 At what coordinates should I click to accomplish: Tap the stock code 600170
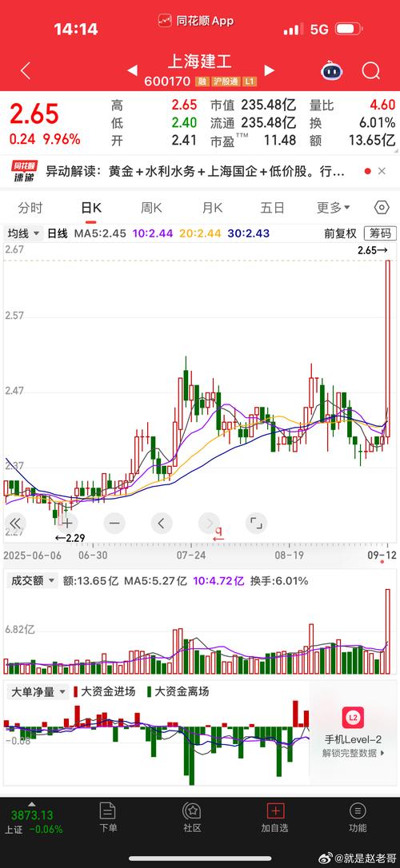click(x=167, y=82)
